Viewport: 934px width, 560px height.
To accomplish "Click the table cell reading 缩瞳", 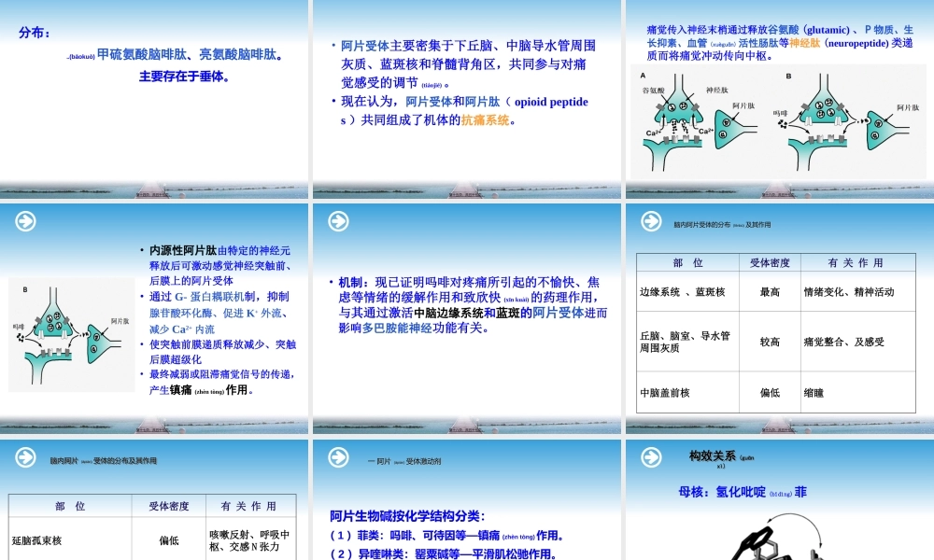I will [814, 392].
